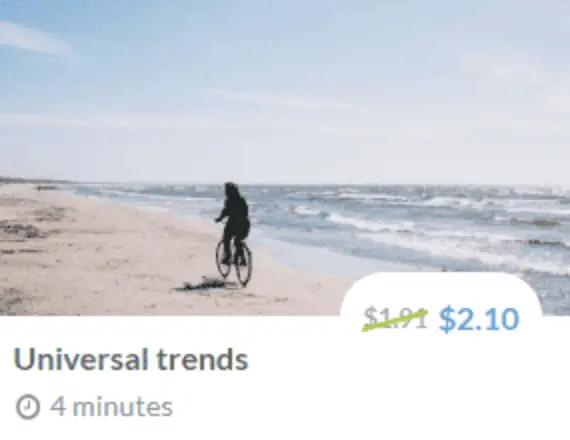570x440 pixels.
Task: Click the blue $2.10 price
Action: pos(479,320)
